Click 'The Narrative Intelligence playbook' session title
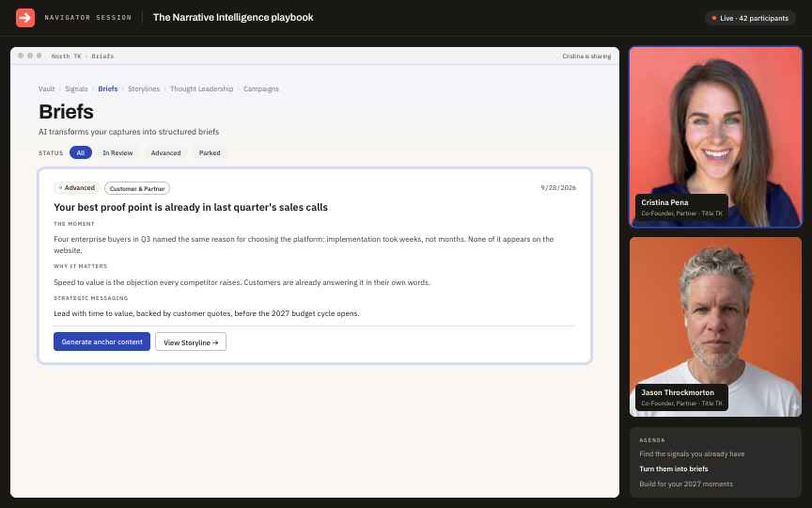The height and width of the screenshot is (508, 812). [233, 18]
